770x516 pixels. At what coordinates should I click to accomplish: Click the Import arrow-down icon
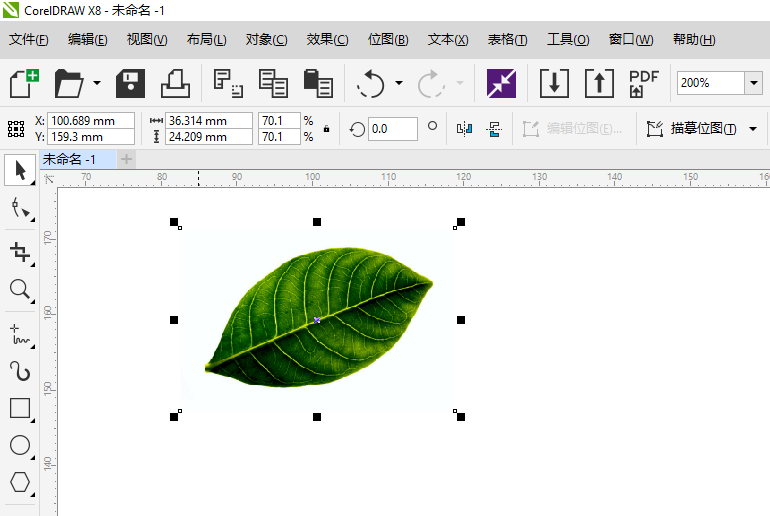pos(554,83)
